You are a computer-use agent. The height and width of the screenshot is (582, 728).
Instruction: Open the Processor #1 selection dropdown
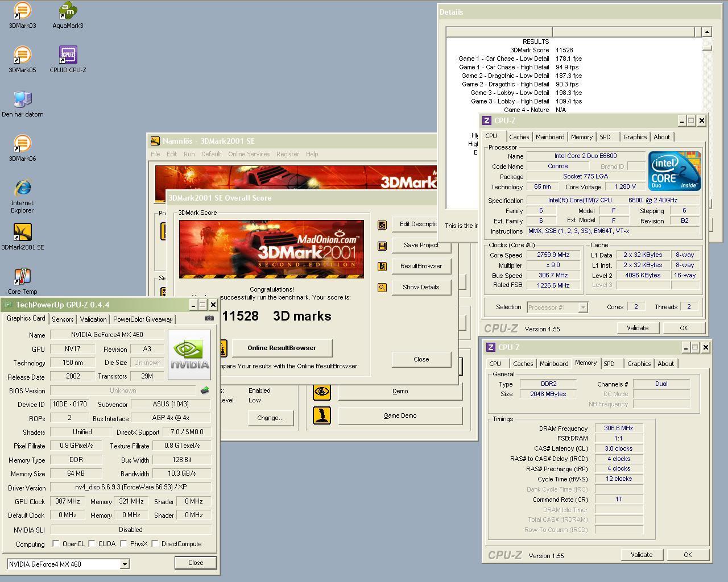[583, 307]
